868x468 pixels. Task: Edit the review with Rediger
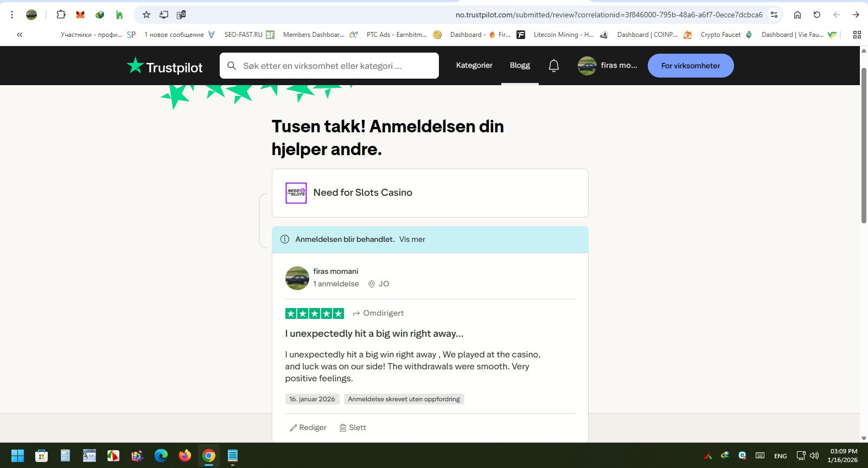[308, 428]
